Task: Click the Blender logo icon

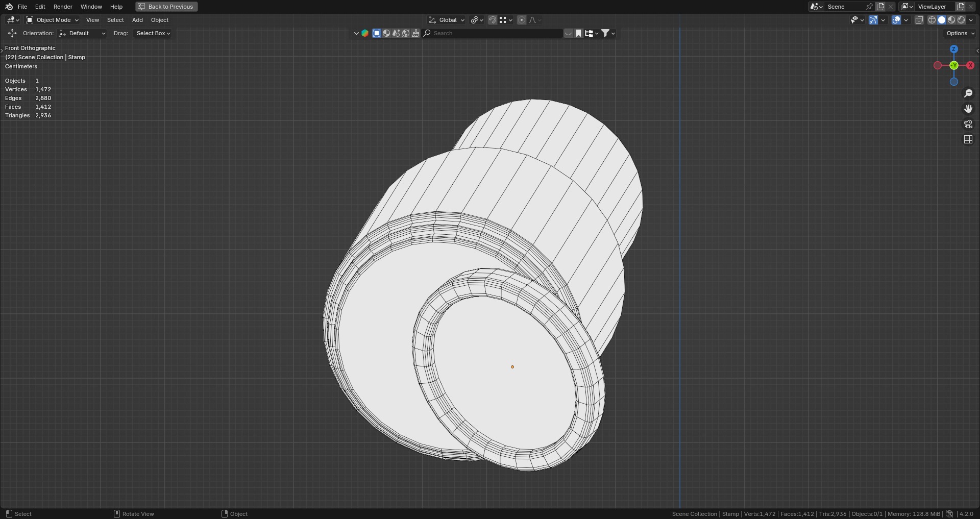Action: 9,7
